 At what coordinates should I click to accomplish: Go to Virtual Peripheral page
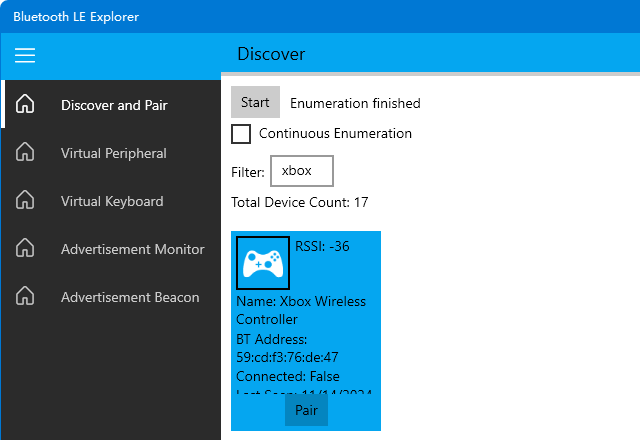[x=111, y=153]
